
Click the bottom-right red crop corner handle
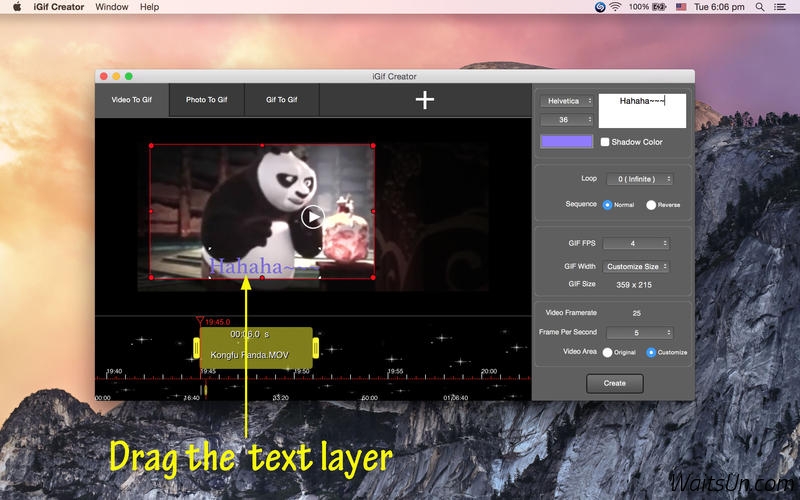[373, 278]
